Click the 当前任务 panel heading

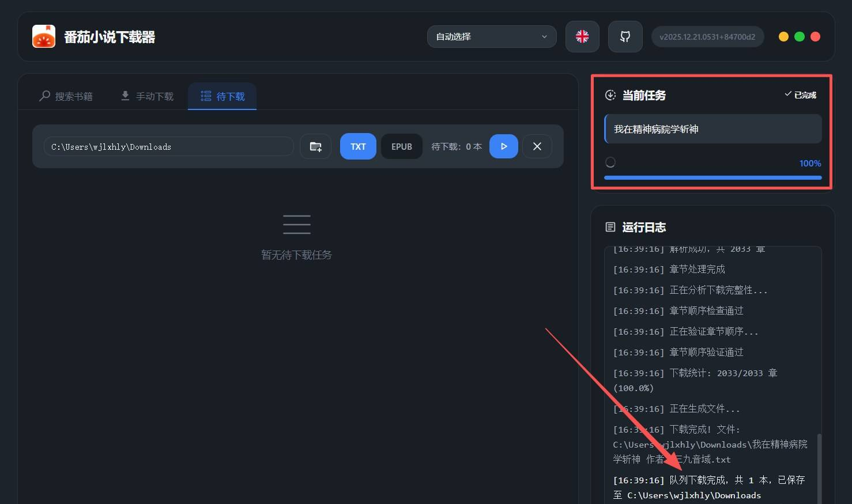[644, 95]
